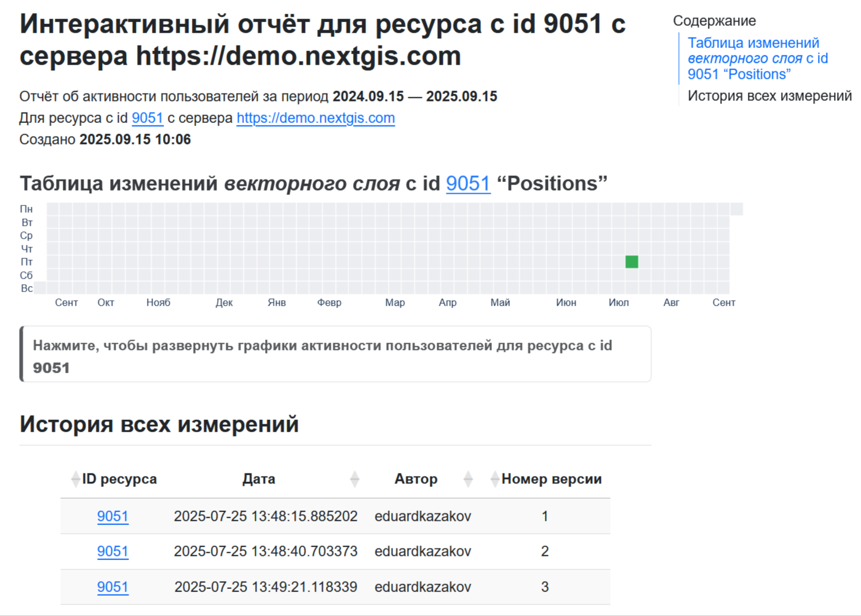Select date 2025-07-25 13:48:15.885202 cell
Image resolution: width=861 pixels, height=616 pixels.
point(266,516)
